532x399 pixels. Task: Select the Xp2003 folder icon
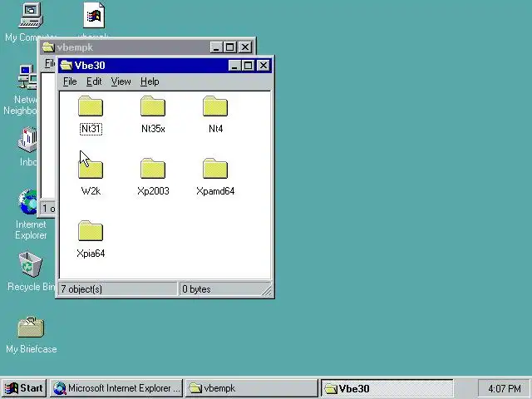[153, 169]
